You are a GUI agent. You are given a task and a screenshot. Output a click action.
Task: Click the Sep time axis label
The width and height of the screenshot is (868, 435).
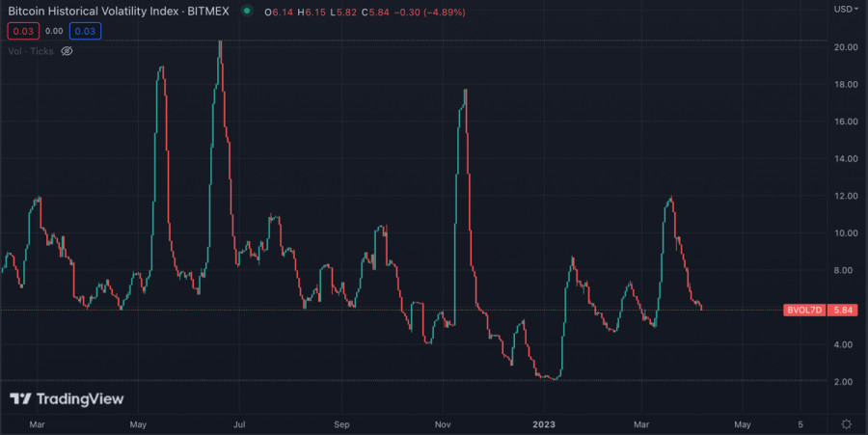pyautogui.click(x=341, y=424)
